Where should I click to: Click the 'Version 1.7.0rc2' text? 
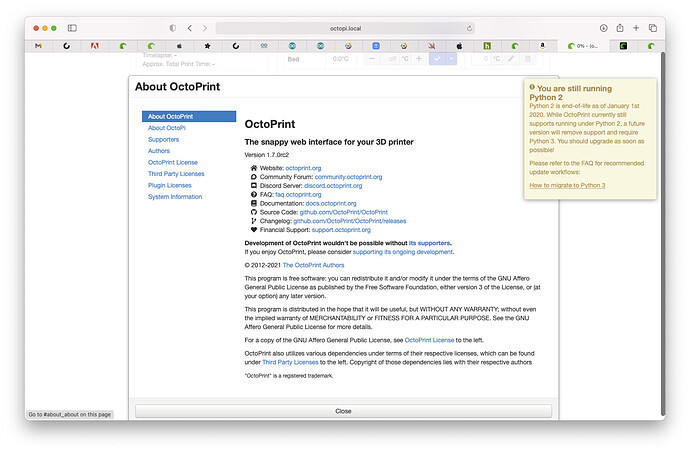pyautogui.click(x=267, y=154)
